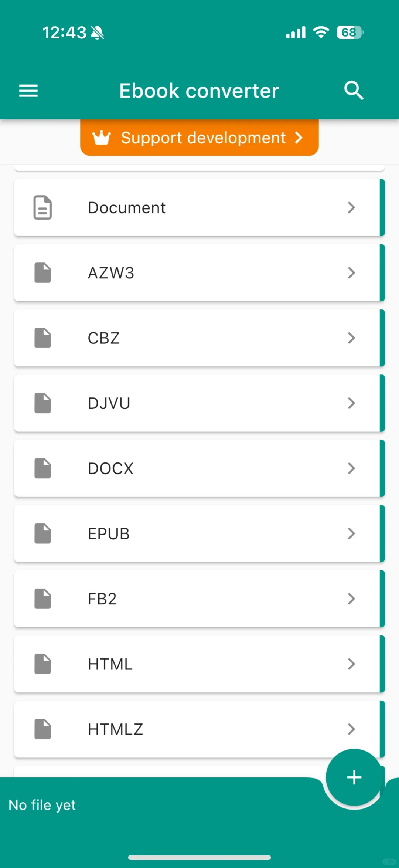Screen dimensions: 399x868
Task: Expand the CBZ format chevron
Action: [x=351, y=338]
